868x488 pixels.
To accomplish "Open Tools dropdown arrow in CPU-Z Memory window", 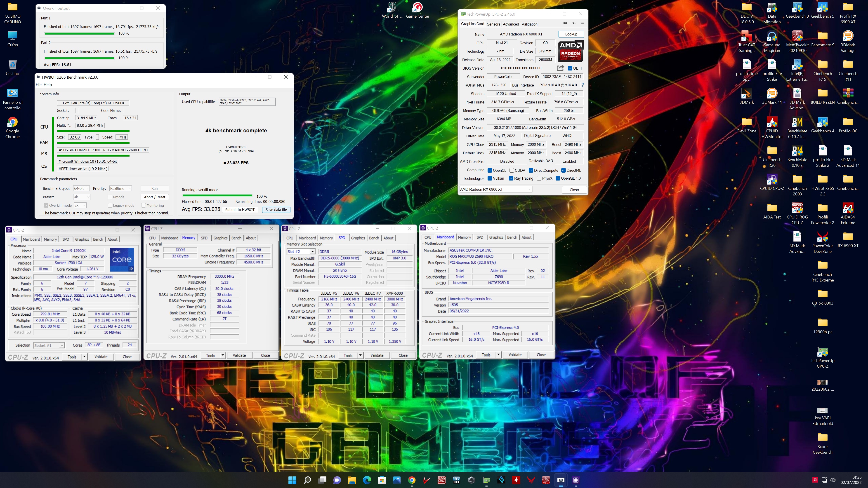I will [x=222, y=355].
